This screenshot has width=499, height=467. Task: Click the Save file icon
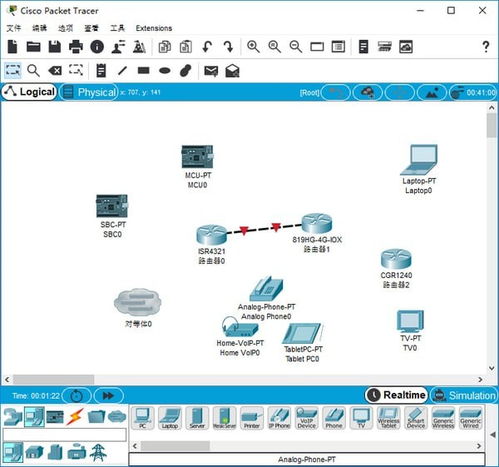(55, 47)
